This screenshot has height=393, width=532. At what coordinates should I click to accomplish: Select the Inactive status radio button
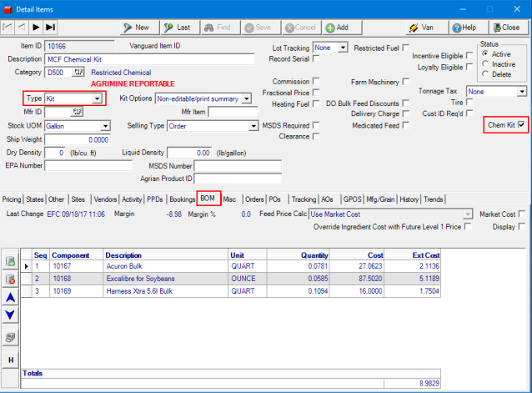484,63
